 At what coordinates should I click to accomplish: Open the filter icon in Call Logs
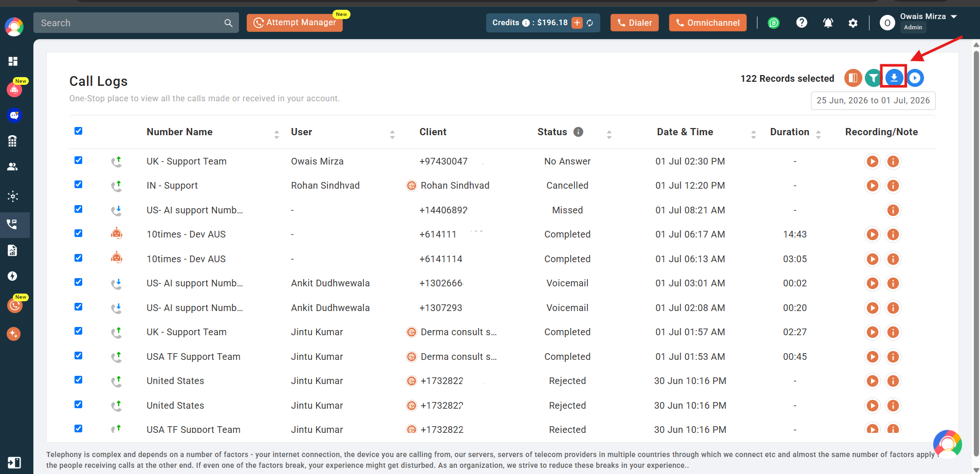click(873, 78)
